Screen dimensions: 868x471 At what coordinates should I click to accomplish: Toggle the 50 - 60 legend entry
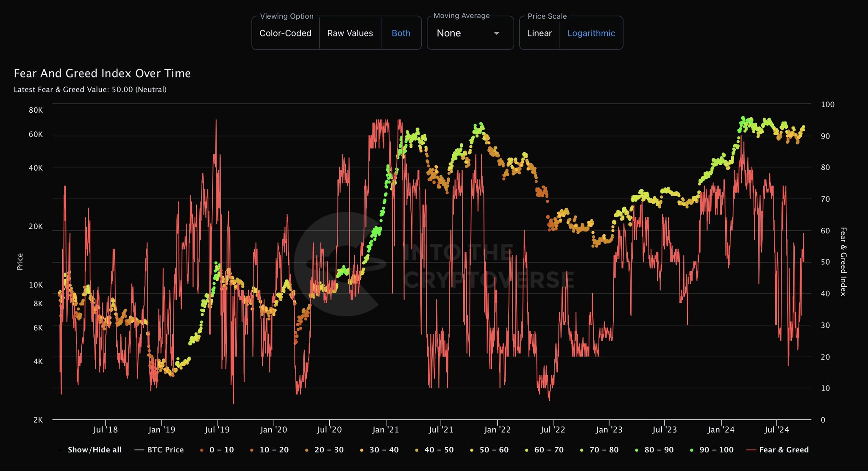click(494, 450)
